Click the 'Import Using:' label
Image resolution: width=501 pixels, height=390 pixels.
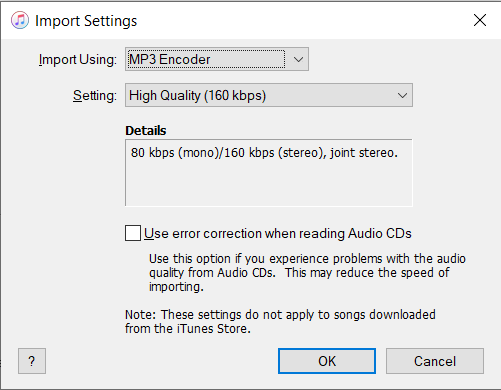click(x=78, y=60)
